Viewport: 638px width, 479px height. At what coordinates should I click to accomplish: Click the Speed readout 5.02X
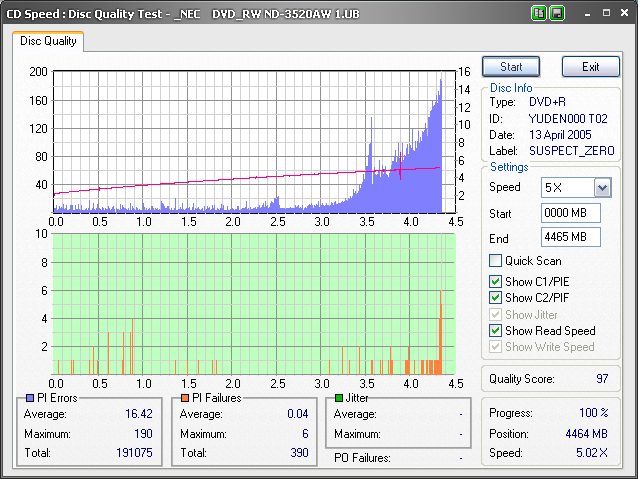tap(592, 453)
